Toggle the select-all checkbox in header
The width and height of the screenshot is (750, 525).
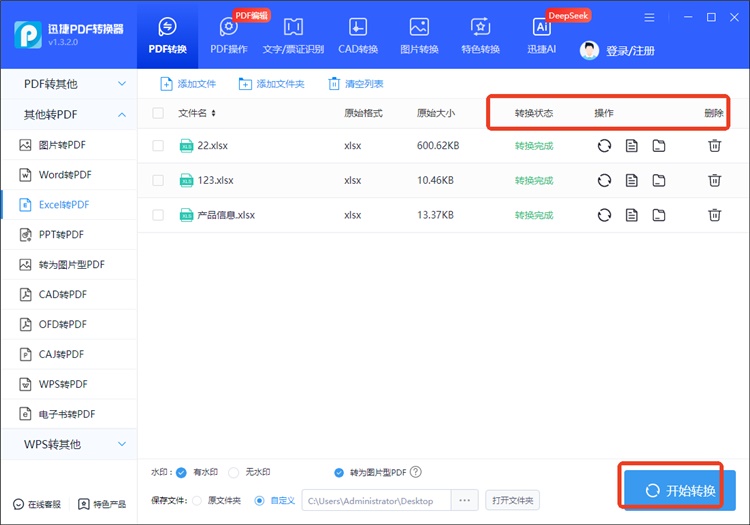point(158,113)
